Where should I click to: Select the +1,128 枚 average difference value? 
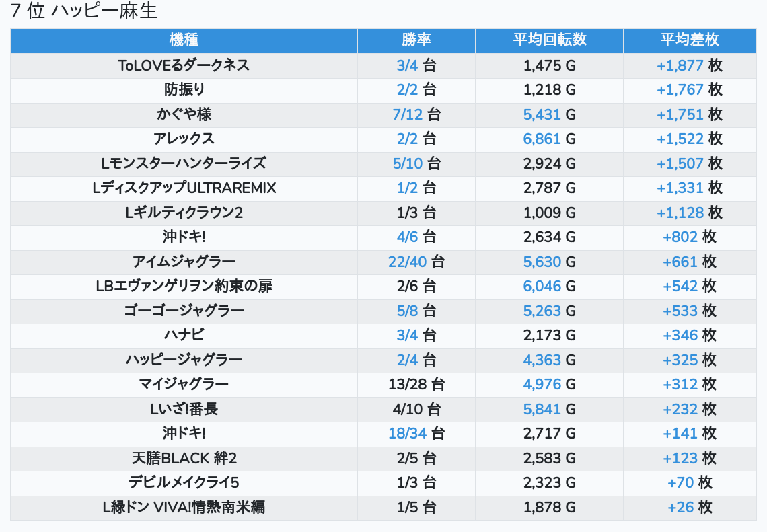point(690,213)
